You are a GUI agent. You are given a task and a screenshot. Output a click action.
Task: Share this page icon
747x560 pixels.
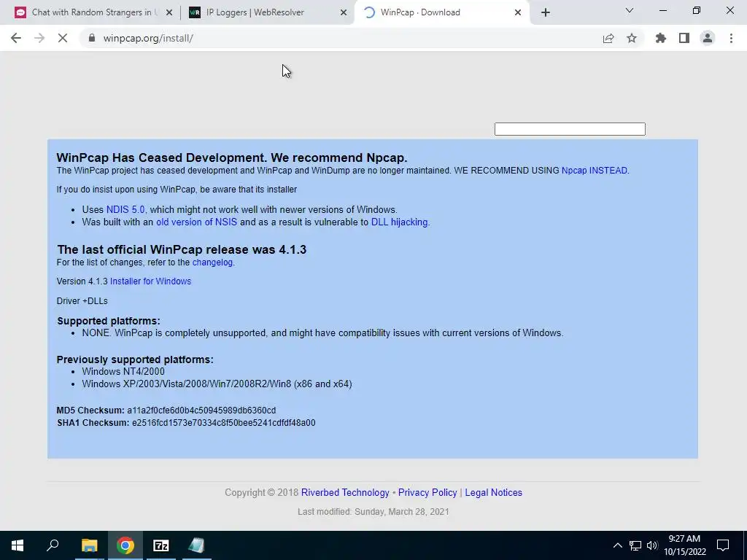608,38
